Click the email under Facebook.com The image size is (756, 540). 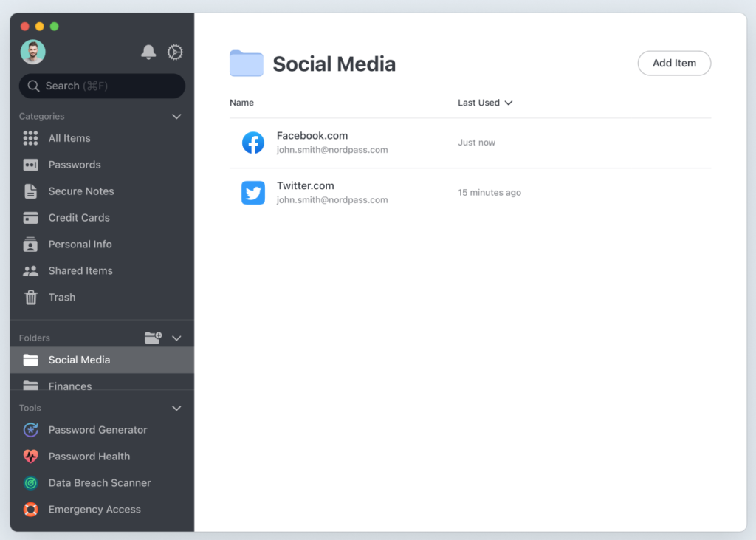point(332,150)
